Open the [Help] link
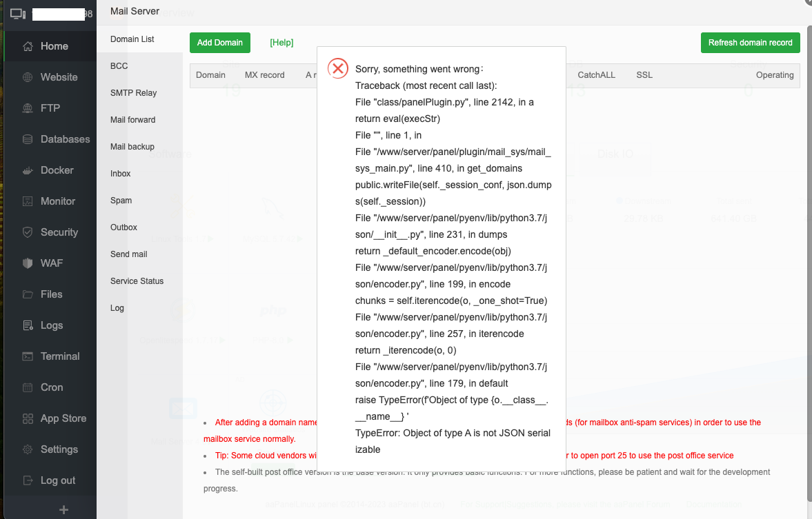The height and width of the screenshot is (519, 812). [x=281, y=43]
